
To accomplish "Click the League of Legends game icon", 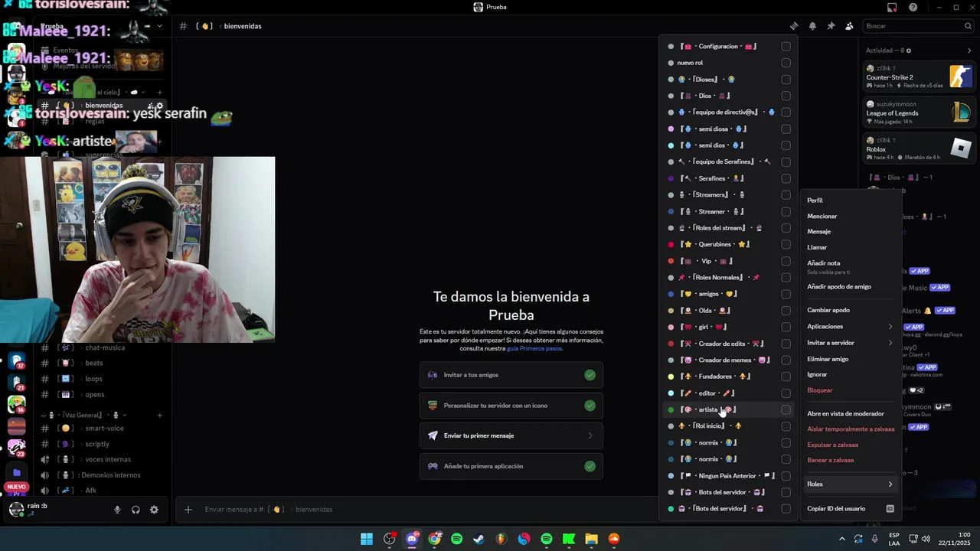I will tap(960, 112).
